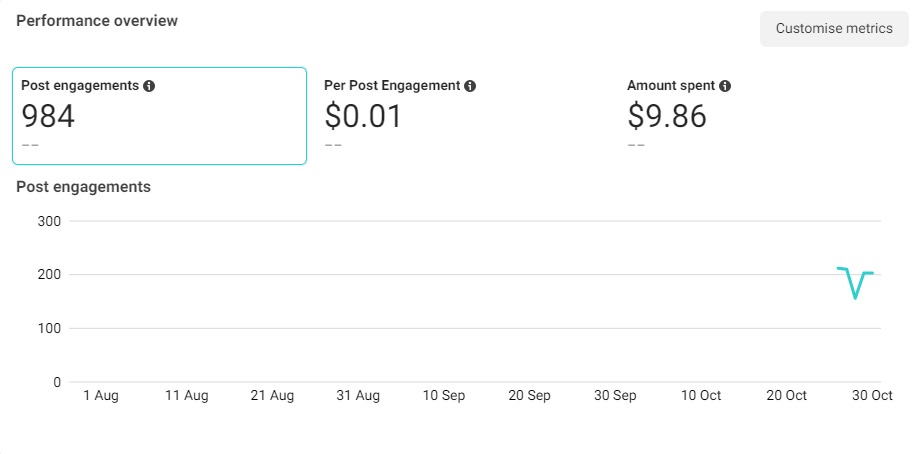
Task: Click the 984 engagements value
Action: click(x=48, y=116)
